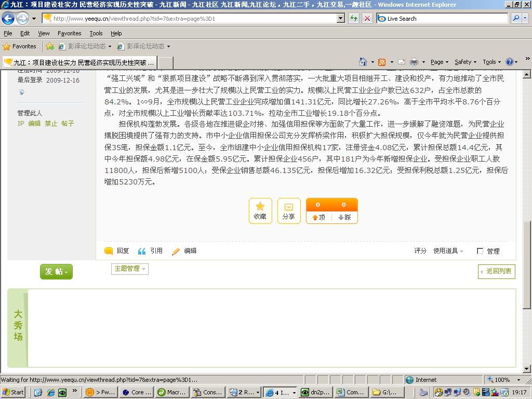
Task: Click the 编辑 link under 管理此人
Action: click(x=34, y=124)
